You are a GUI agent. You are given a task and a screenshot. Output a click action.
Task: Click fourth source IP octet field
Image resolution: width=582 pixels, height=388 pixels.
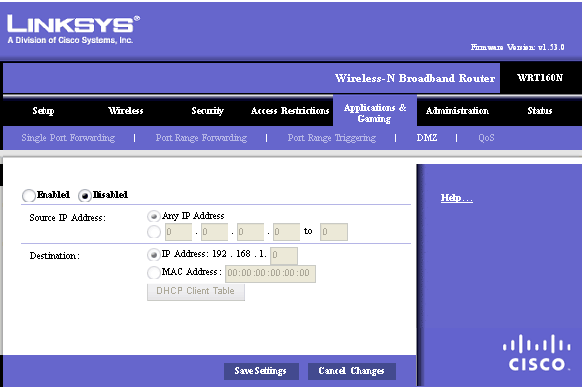(x=286, y=232)
